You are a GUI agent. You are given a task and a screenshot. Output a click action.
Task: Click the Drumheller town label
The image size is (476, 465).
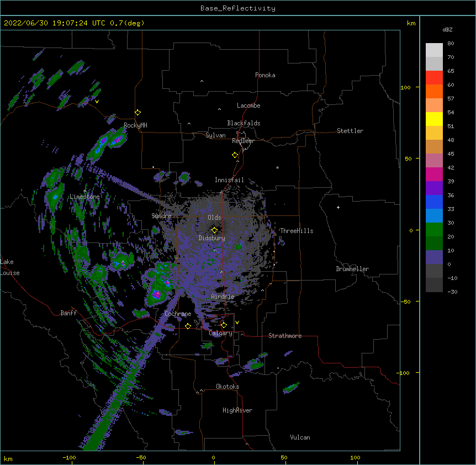pos(352,269)
